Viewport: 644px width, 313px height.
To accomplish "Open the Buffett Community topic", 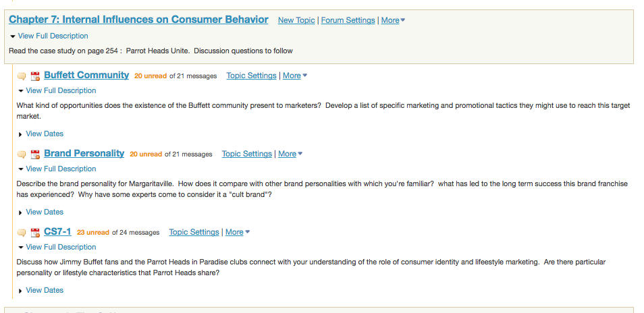I will pos(86,75).
